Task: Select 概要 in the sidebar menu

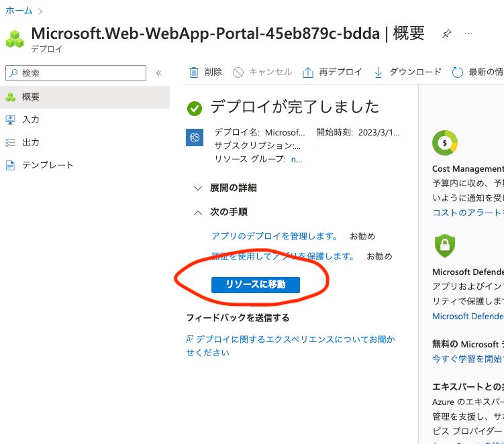Action: (85, 97)
